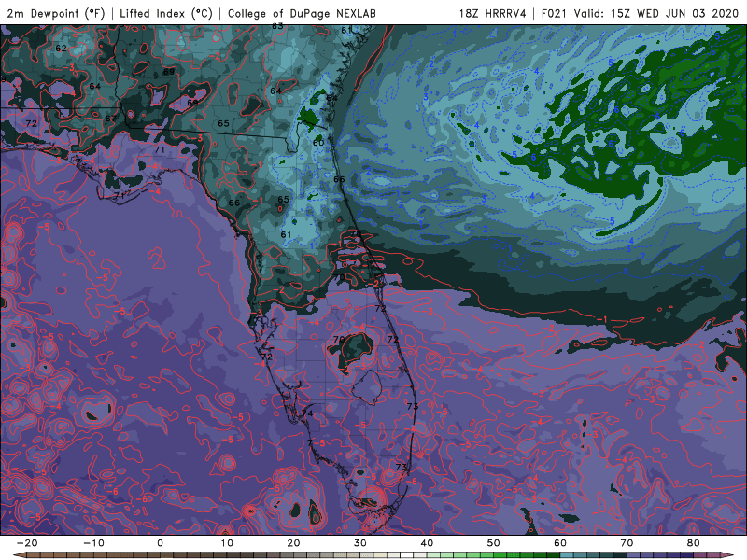
Task: Click the "F021" forecast hour text
Action: point(556,13)
